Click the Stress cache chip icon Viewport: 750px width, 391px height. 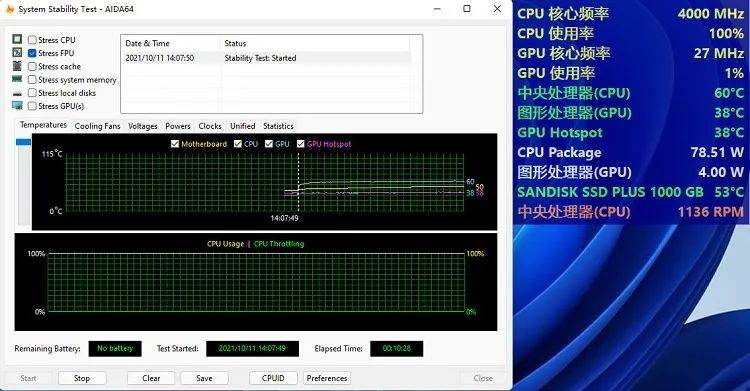[17, 66]
